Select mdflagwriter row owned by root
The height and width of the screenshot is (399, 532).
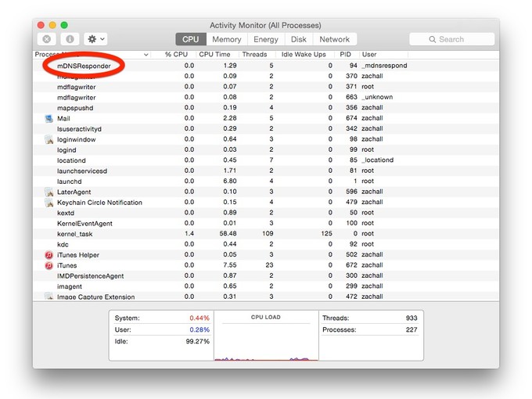tap(266, 87)
